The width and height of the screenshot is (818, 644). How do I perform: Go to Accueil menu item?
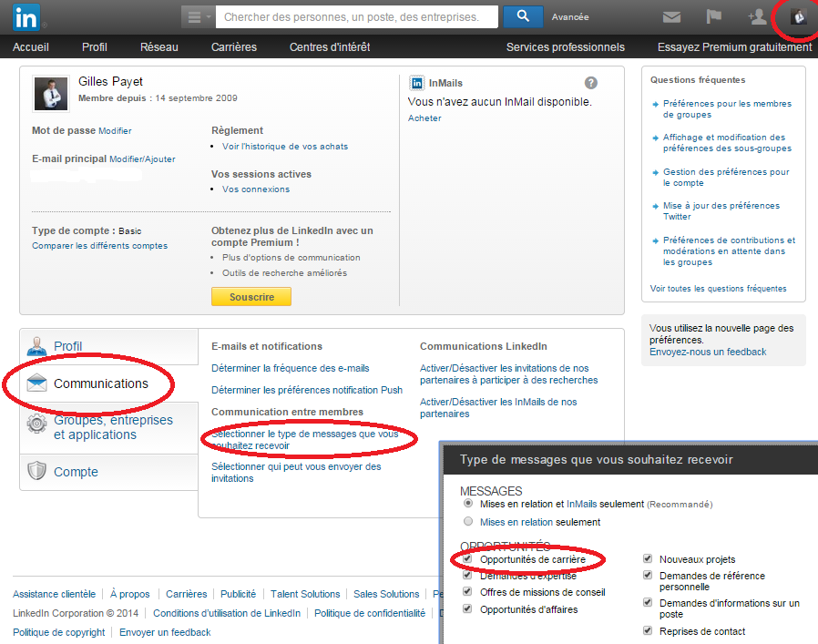click(31, 47)
